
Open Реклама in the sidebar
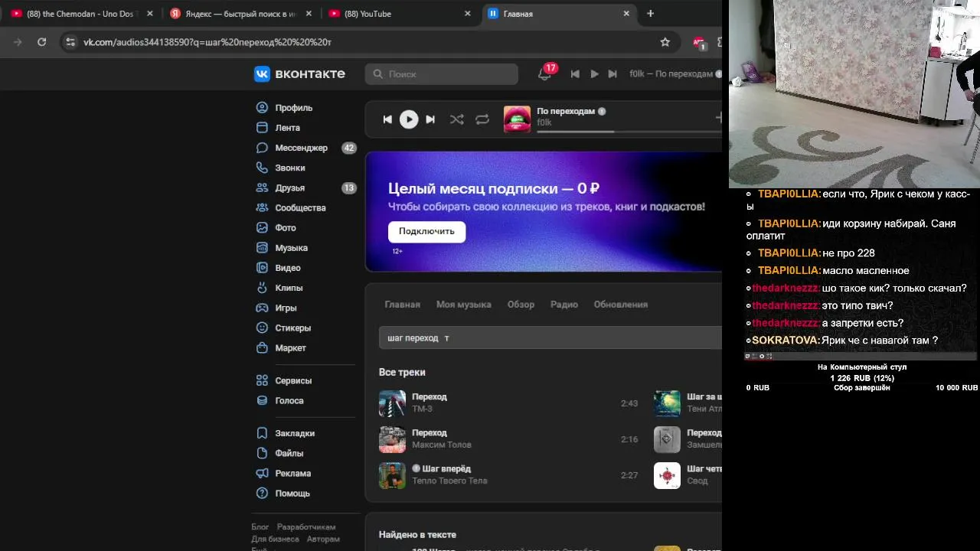(x=283, y=473)
